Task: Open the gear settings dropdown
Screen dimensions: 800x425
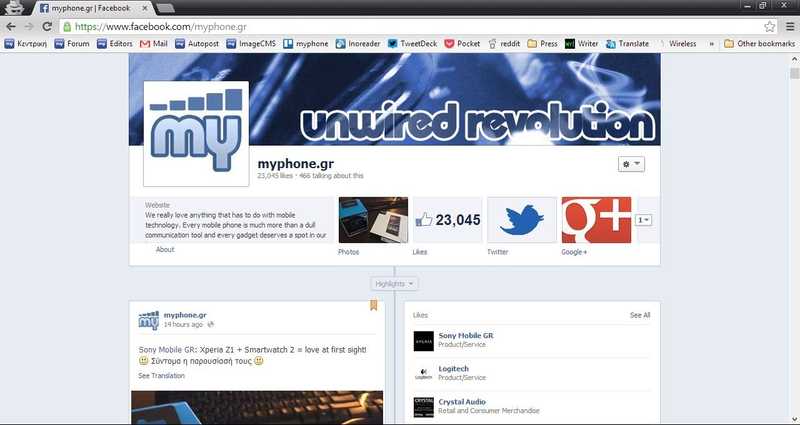Action: click(631, 163)
